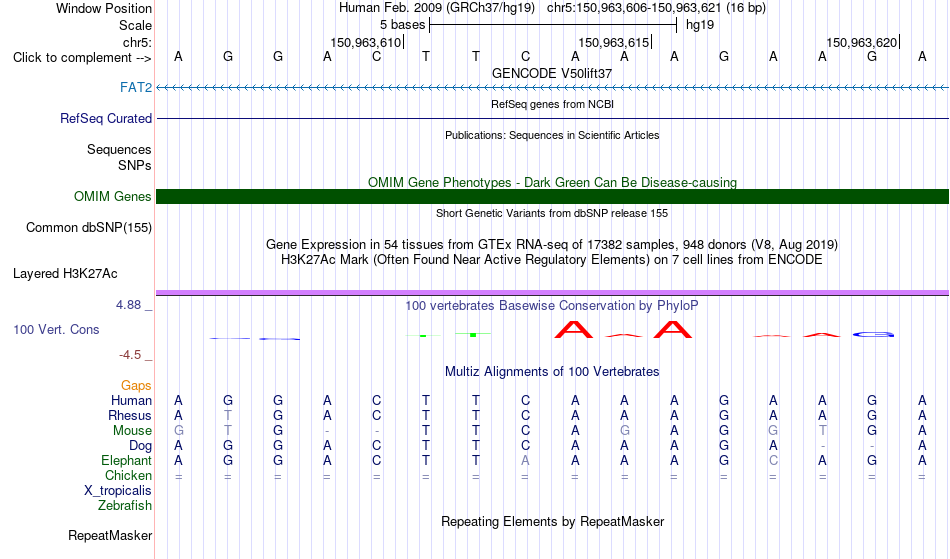Click the purple H3K27Ac signal bar
This screenshot has width=950, height=559.
552,293
